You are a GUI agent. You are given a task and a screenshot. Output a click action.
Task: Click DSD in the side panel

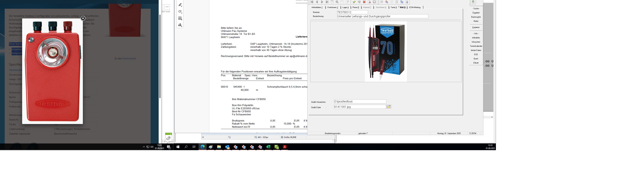476,54
